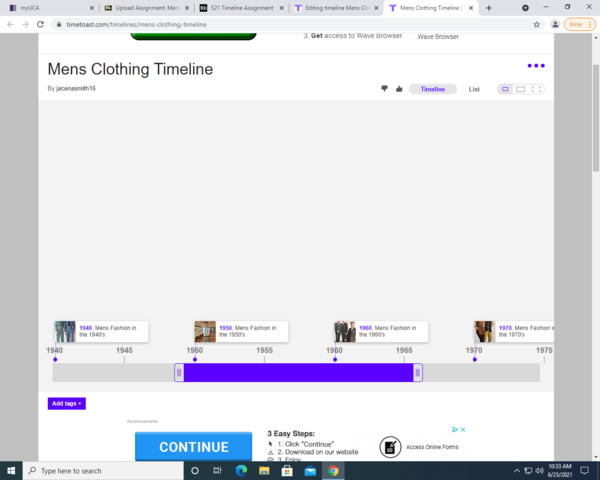Open the 1940 Mens Fashion event card
This screenshot has height=480, width=600.
click(101, 331)
